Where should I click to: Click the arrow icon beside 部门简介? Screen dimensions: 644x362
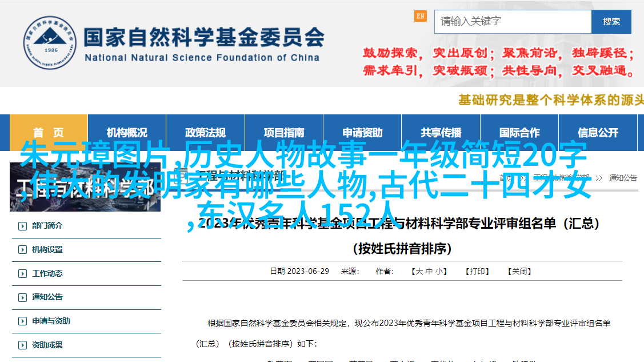coord(23,226)
